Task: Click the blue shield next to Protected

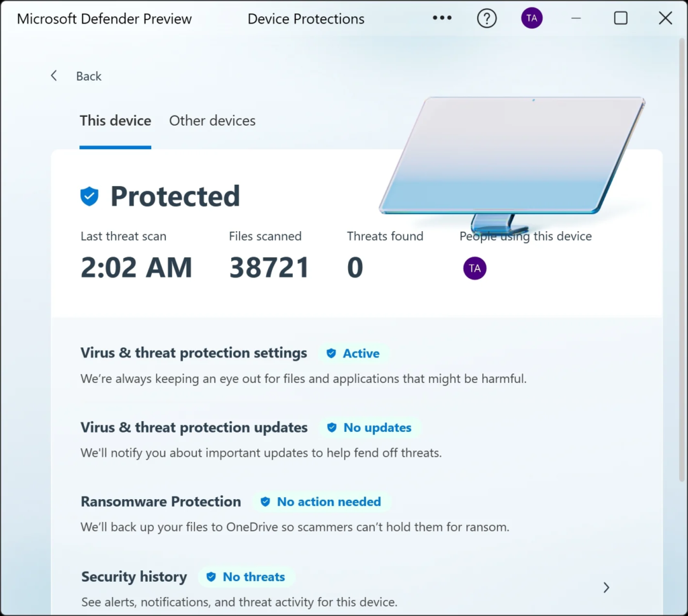Action: (89, 196)
